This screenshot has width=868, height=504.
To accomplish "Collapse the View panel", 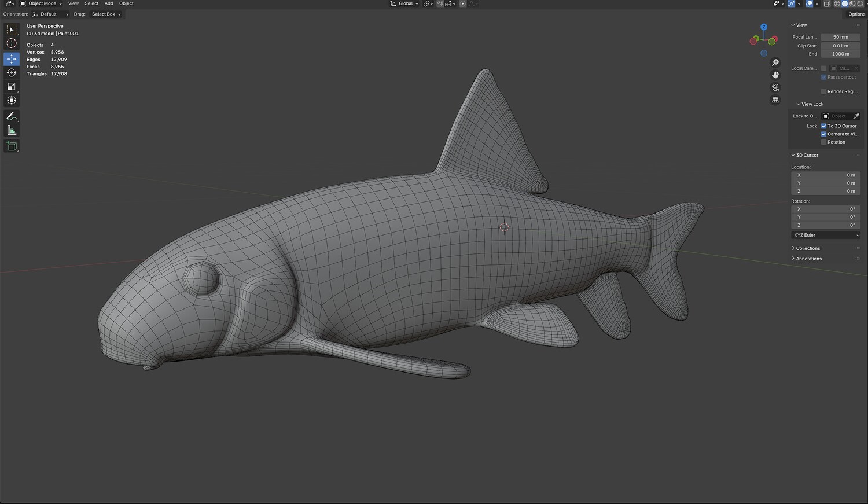I will (x=799, y=25).
